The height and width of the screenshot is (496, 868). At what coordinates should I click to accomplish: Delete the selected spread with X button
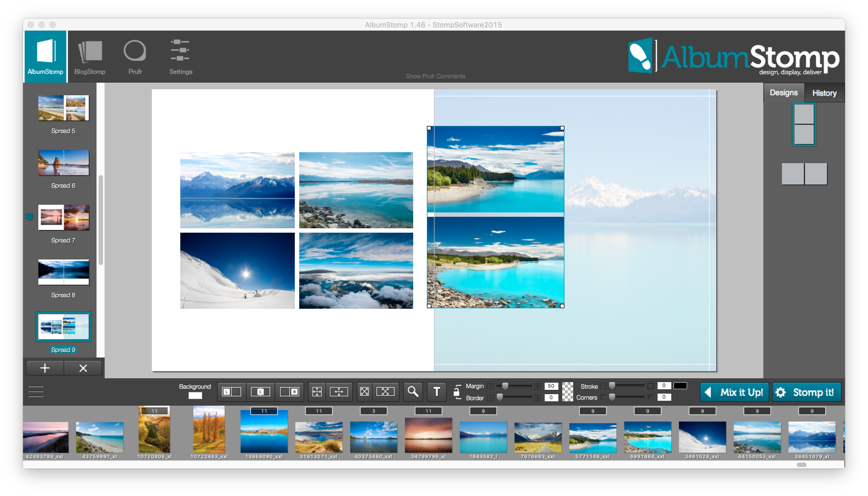point(83,368)
